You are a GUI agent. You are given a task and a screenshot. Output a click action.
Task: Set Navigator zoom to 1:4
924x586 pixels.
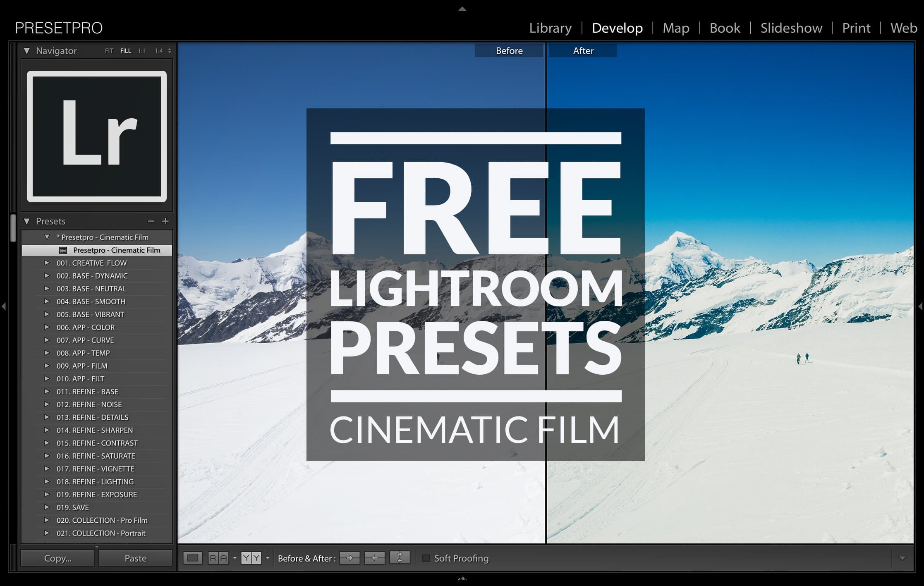click(x=159, y=51)
